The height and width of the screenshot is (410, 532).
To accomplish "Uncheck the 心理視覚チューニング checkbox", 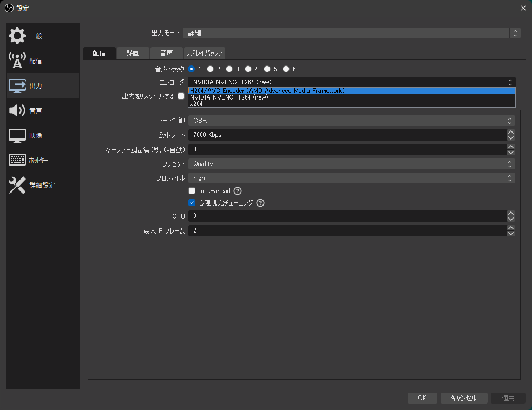I will click(192, 203).
